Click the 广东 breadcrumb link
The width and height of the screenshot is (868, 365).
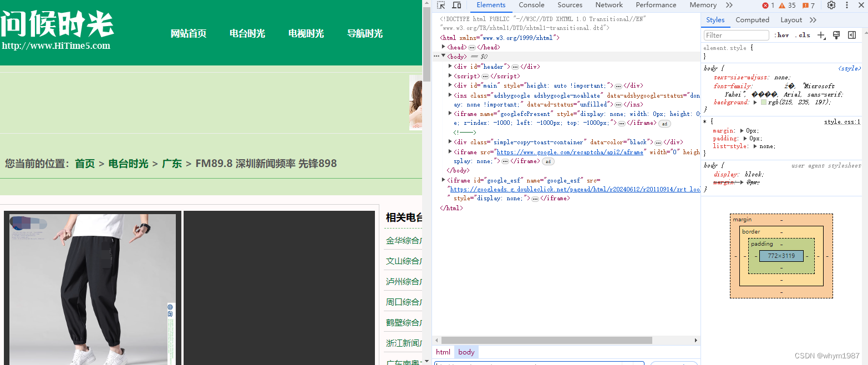172,164
